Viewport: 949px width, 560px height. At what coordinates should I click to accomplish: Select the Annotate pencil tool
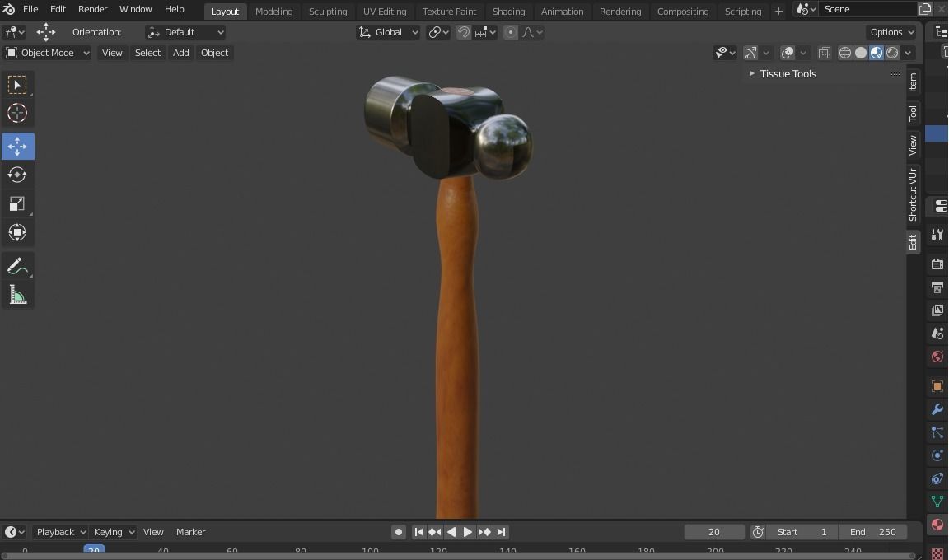click(x=17, y=267)
